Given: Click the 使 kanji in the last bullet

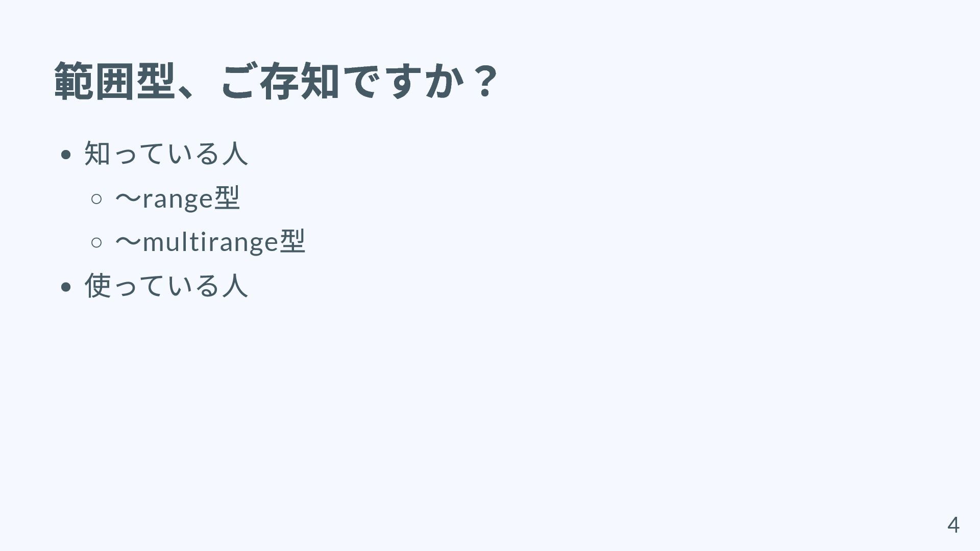Looking at the screenshot, I should pos(97,285).
